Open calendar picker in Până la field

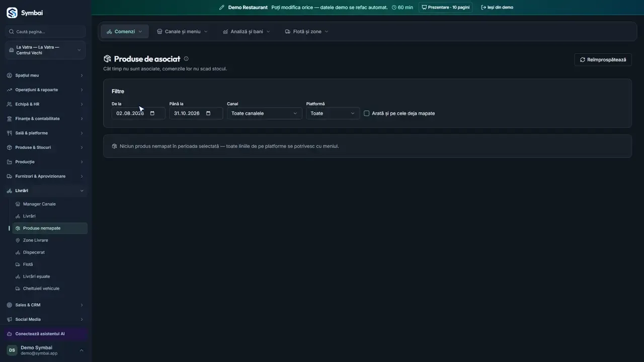pyautogui.click(x=208, y=113)
